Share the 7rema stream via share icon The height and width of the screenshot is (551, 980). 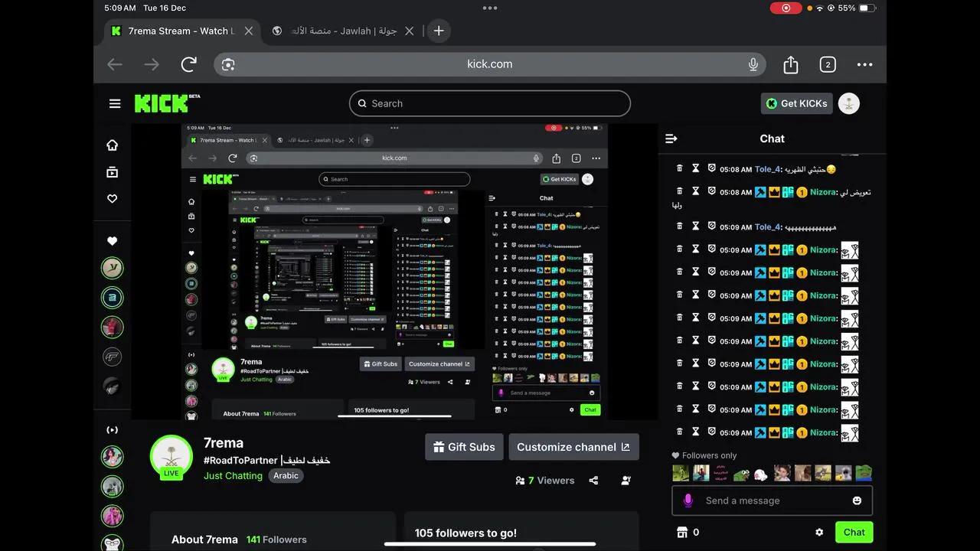pyautogui.click(x=593, y=481)
